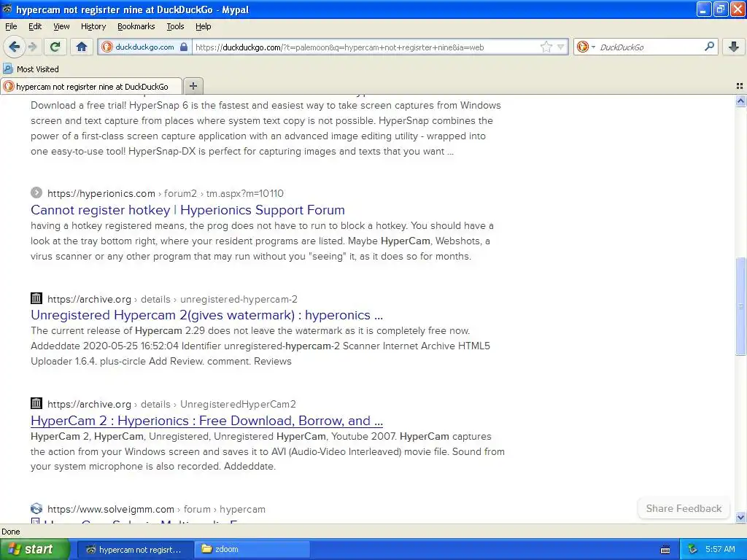The height and width of the screenshot is (560, 747).
Task: Select the hypercam not regisrter nine tab
Action: tap(91, 86)
